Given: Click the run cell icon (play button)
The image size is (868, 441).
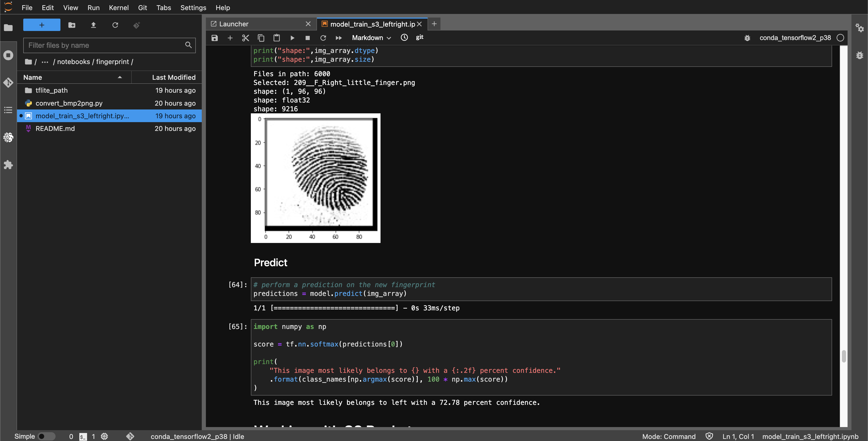Looking at the screenshot, I should [292, 38].
